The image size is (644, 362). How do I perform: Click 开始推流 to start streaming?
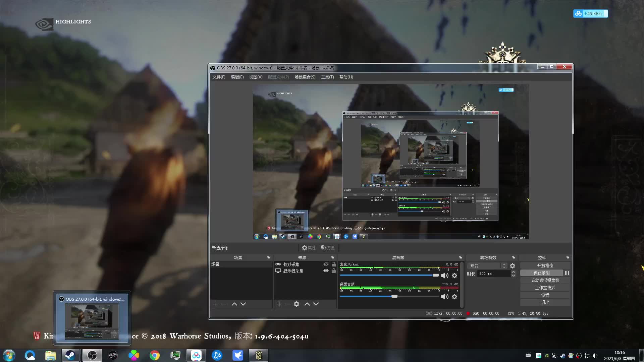pyautogui.click(x=545, y=265)
